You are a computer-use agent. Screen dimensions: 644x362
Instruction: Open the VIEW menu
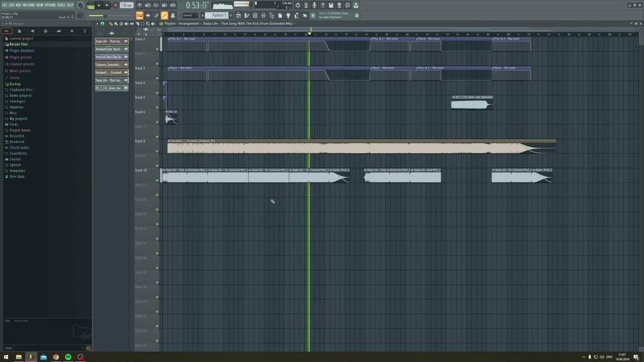(40, 5)
